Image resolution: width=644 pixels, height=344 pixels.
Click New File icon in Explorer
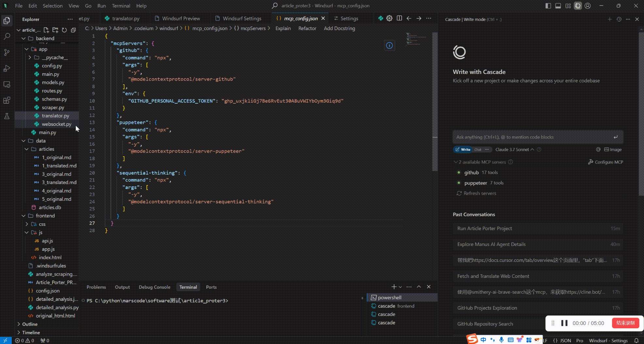coord(46,30)
